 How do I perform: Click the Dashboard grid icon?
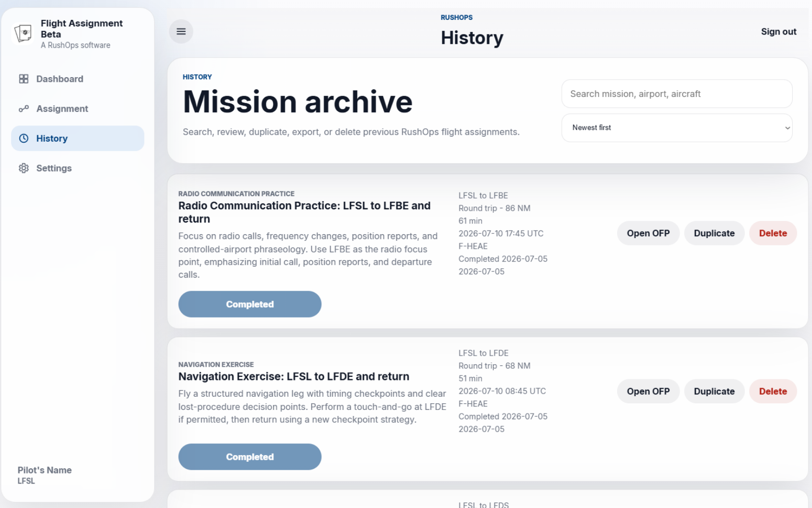point(24,79)
